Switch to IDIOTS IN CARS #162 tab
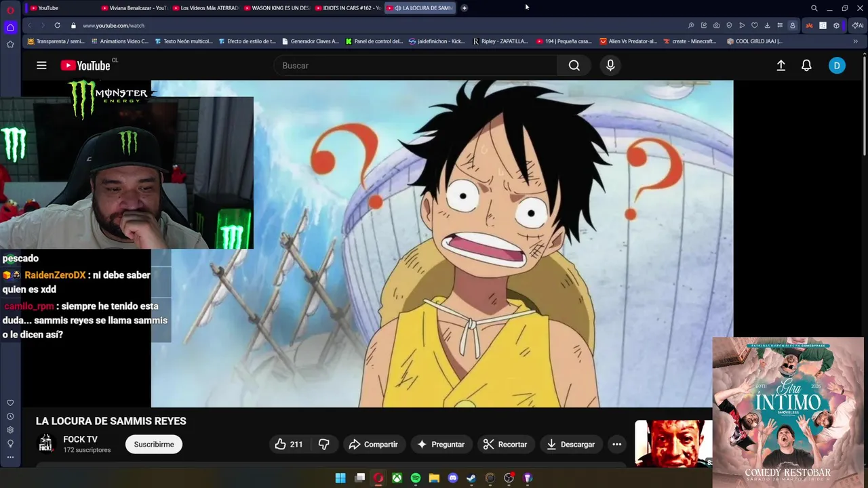The width and height of the screenshot is (868, 488). tap(347, 8)
